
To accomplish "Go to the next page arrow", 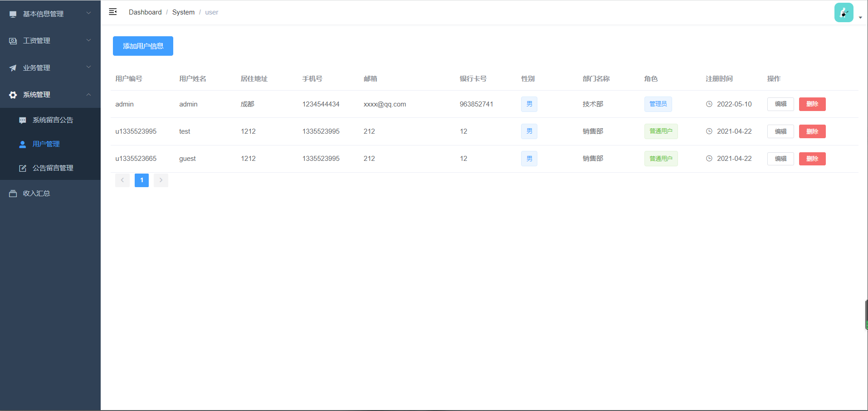I will pyautogui.click(x=161, y=180).
